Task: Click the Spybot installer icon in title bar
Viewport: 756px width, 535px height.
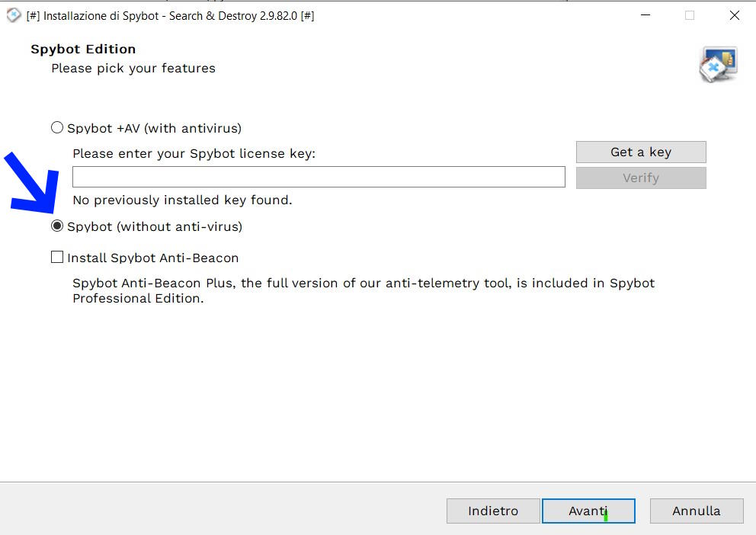Action: [14, 15]
